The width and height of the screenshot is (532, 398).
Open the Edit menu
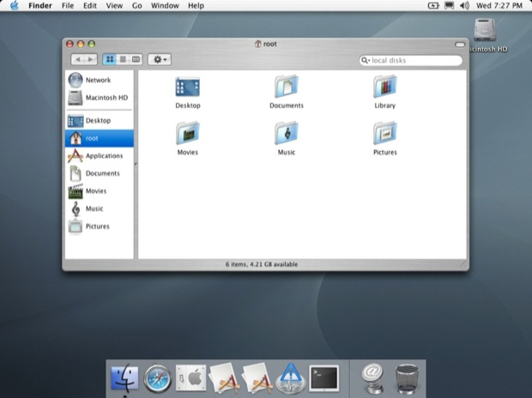(x=90, y=6)
